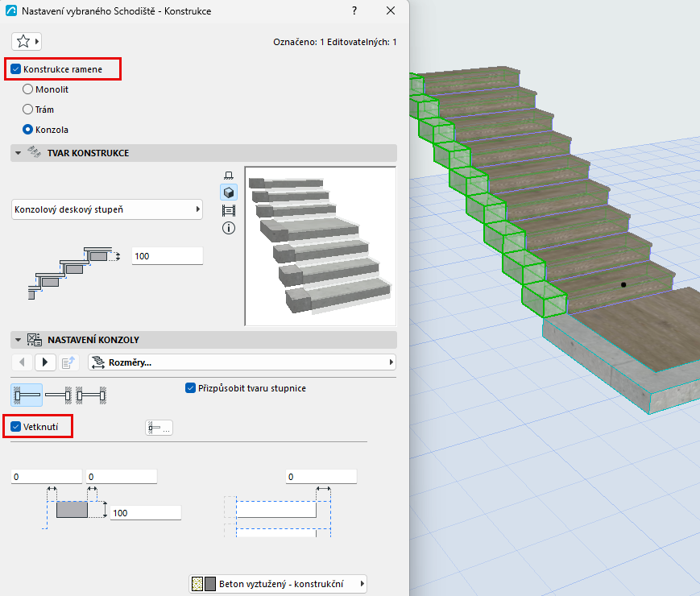The width and height of the screenshot is (700, 596).
Task: Close the Konstrukce settings dialog
Action: [x=391, y=10]
